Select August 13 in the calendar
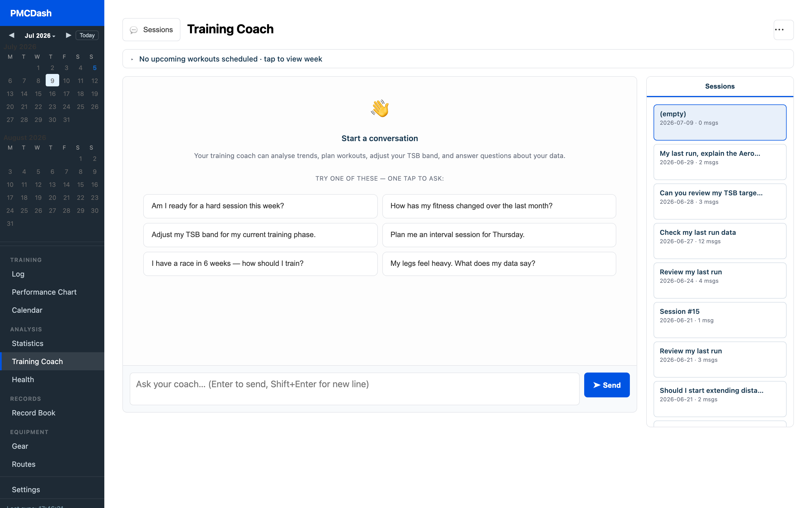The height and width of the screenshot is (508, 812). pyautogui.click(x=52, y=185)
